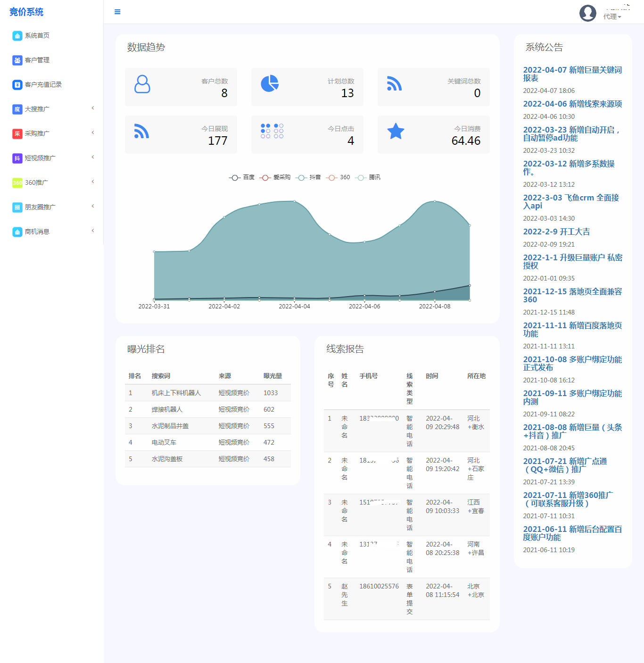Open the user avatar icon
644x663 pixels.
pos(587,13)
